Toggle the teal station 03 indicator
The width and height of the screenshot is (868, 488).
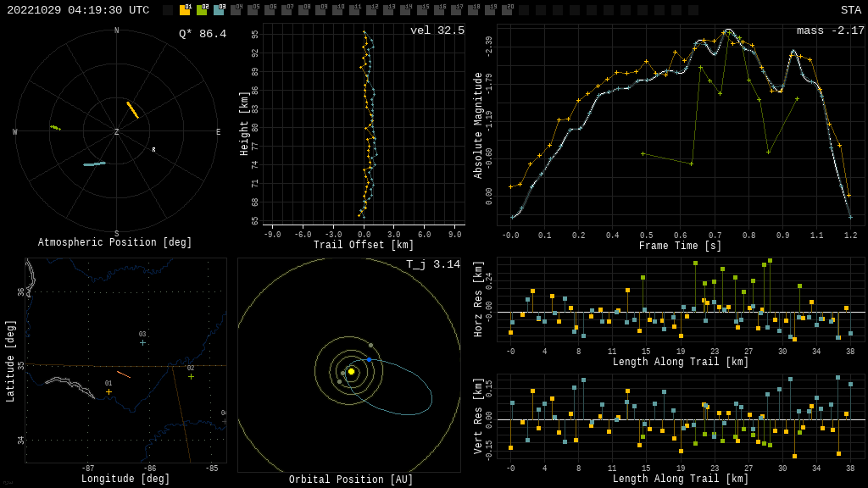[x=219, y=10]
